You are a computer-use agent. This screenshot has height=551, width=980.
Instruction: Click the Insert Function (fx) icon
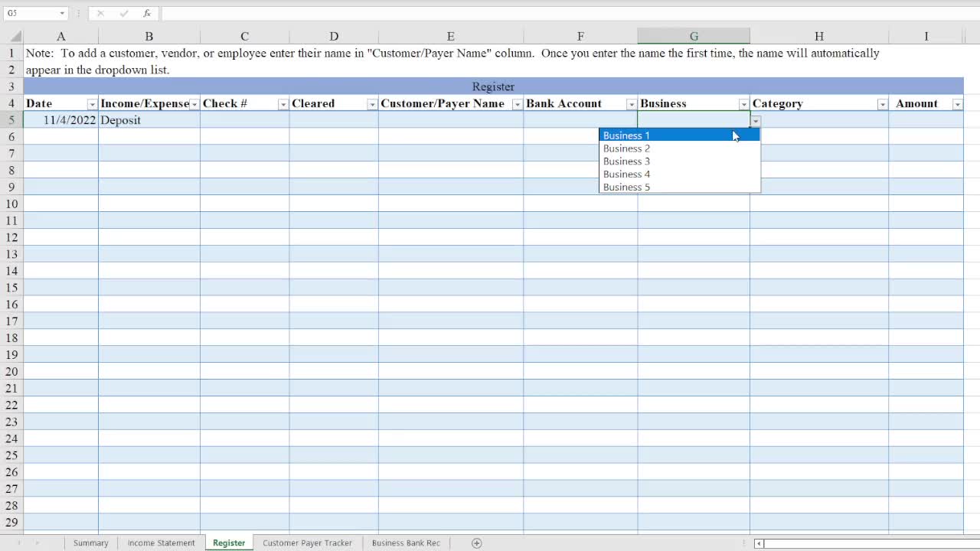[x=146, y=13]
